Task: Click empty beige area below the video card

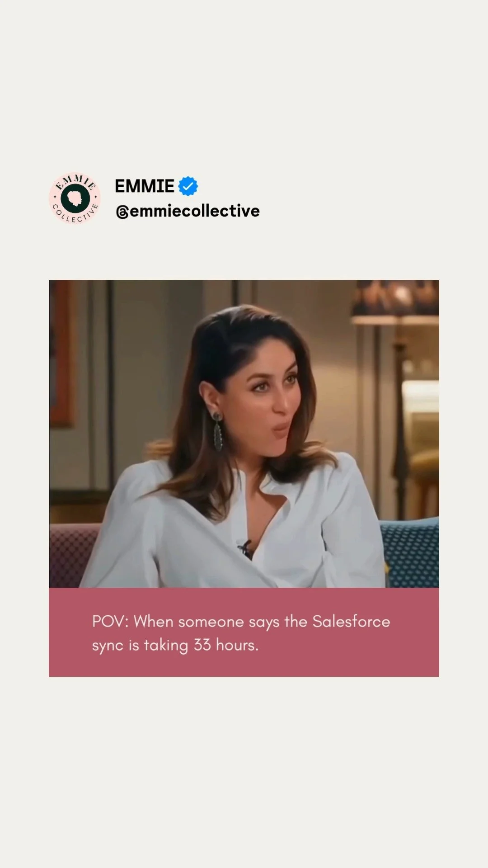Action: point(244,769)
